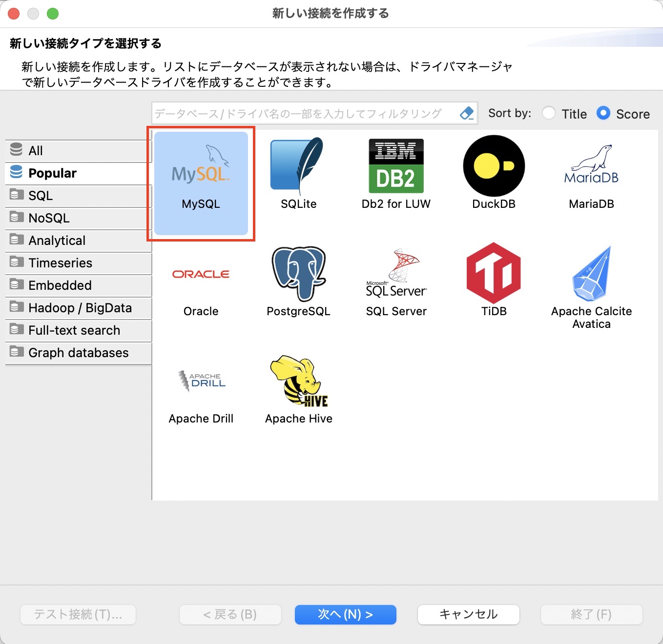Show Timeseries databases category
663x644 pixels.
coord(79,263)
